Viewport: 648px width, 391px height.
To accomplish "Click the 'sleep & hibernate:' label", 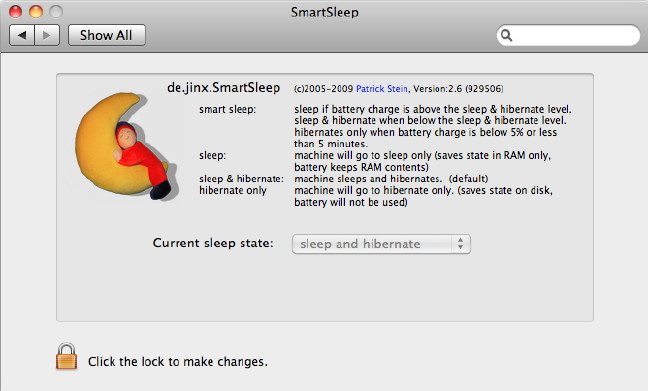I will tap(241, 179).
